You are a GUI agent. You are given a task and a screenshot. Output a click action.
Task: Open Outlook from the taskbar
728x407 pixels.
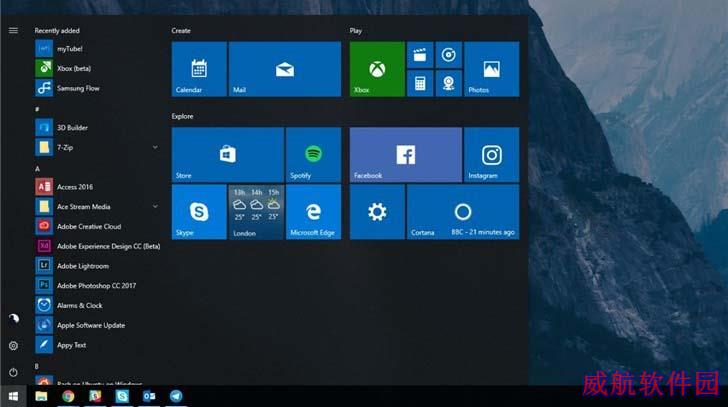[x=149, y=396]
